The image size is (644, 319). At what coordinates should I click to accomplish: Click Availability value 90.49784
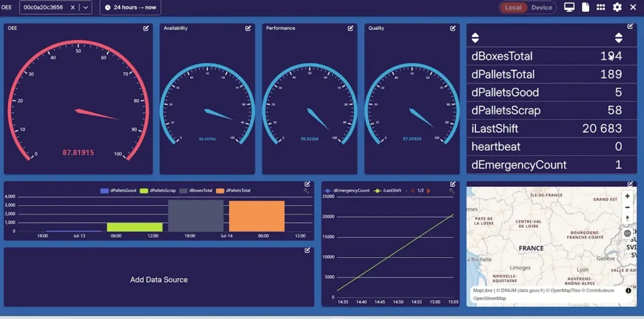pos(208,139)
